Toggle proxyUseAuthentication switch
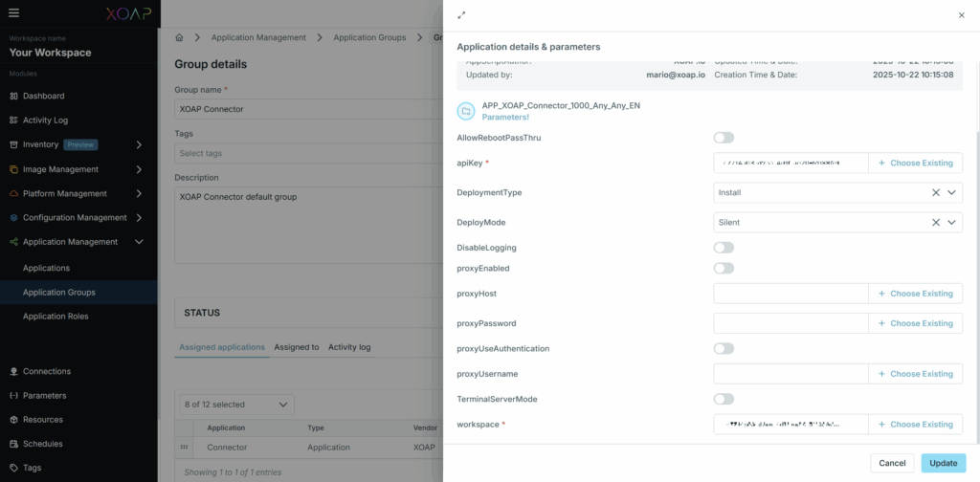Viewport: 980px width, 482px height. pos(724,348)
